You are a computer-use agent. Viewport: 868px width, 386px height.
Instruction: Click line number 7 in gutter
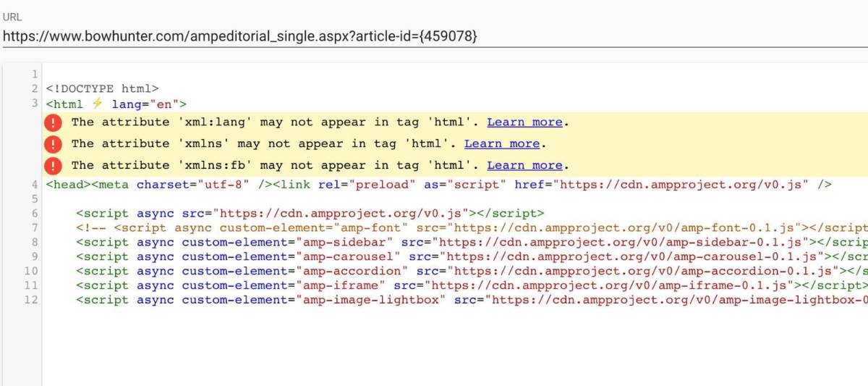click(34, 227)
